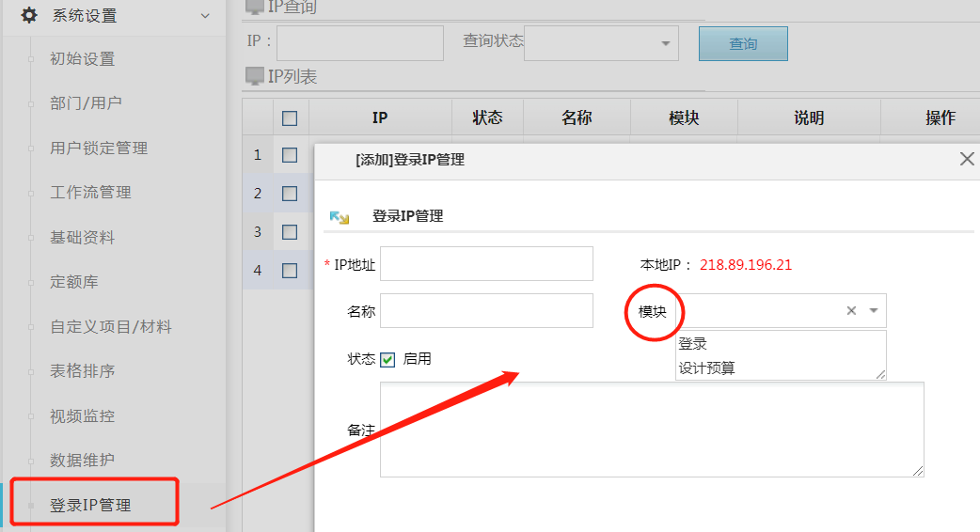
Task: Click the login IP management dialog icon
Action: tap(340, 216)
